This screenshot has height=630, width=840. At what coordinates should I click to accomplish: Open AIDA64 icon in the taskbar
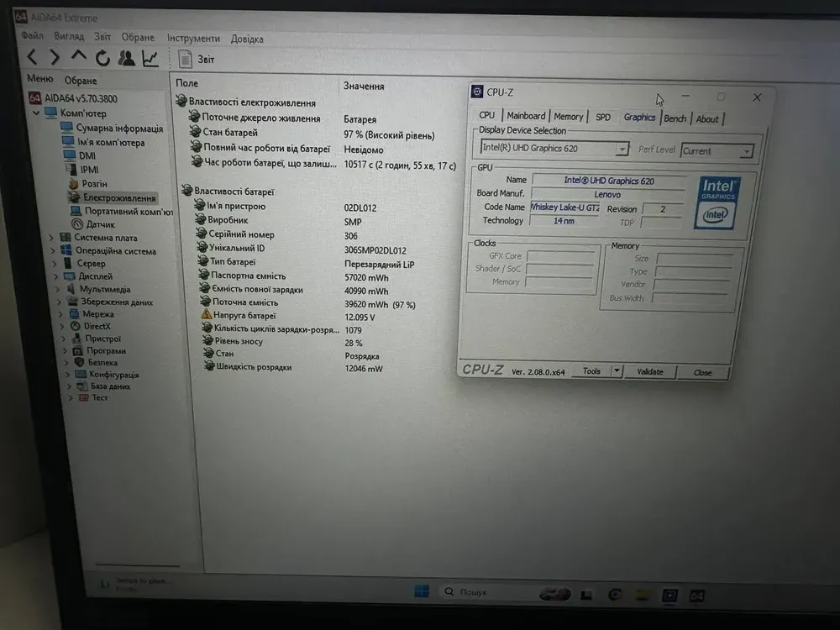tap(696, 596)
